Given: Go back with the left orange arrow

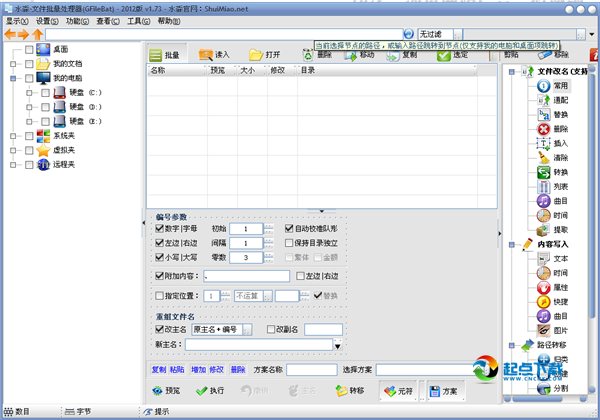Looking at the screenshot, I should pyautogui.click(x=10, y=34).
